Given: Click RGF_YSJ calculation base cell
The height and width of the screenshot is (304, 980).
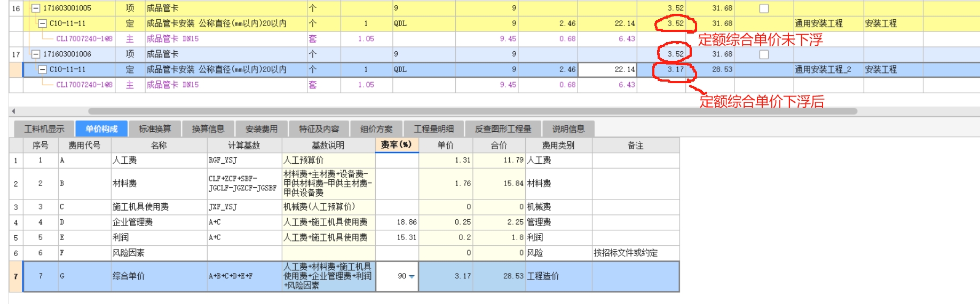Looking at the screenshot, I should pyautogui.click(x=244, y=160).
